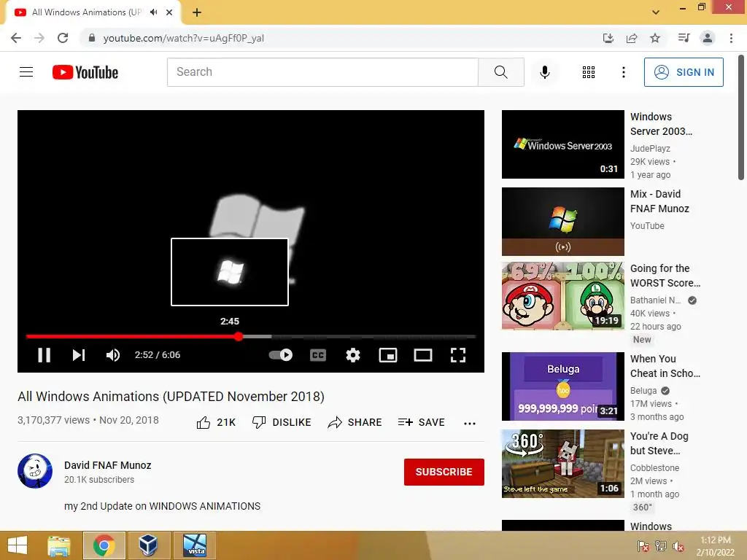Skip to the next video

(79, 355)
